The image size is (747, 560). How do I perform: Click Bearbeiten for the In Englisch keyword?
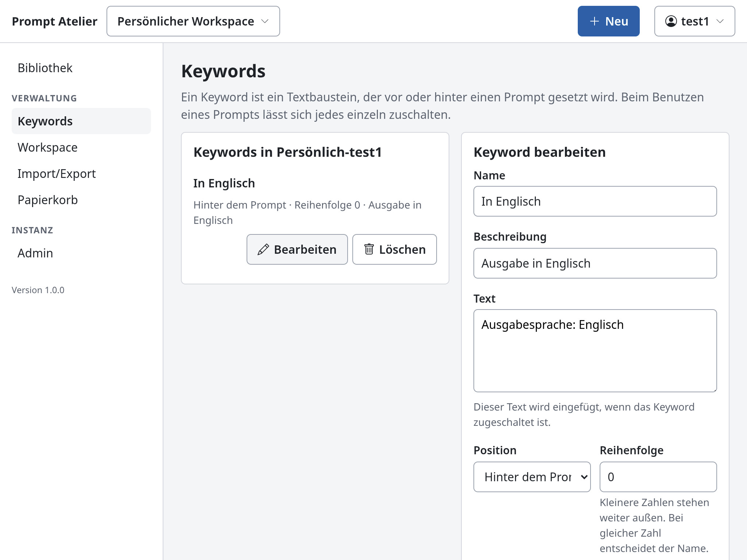297,249
